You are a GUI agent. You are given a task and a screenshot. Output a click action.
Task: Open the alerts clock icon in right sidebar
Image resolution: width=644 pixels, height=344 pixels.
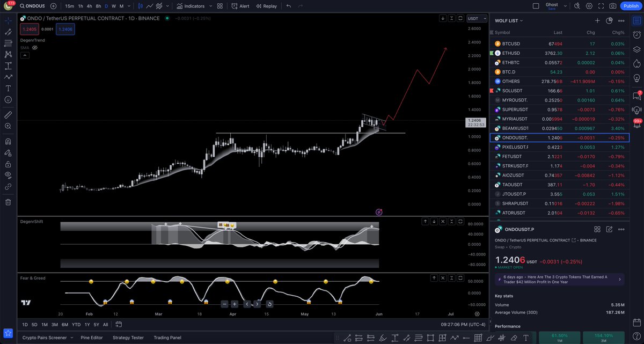coord(637,35)
